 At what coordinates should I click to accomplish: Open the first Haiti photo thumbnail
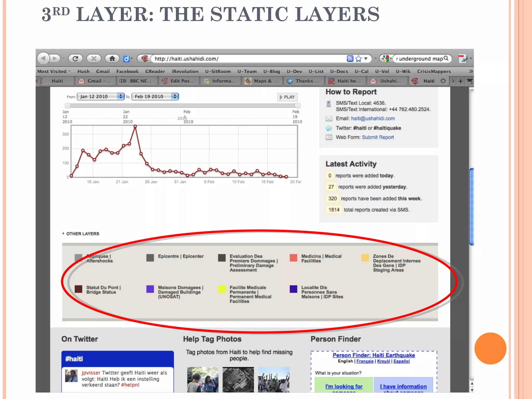[x=203, y=380]
